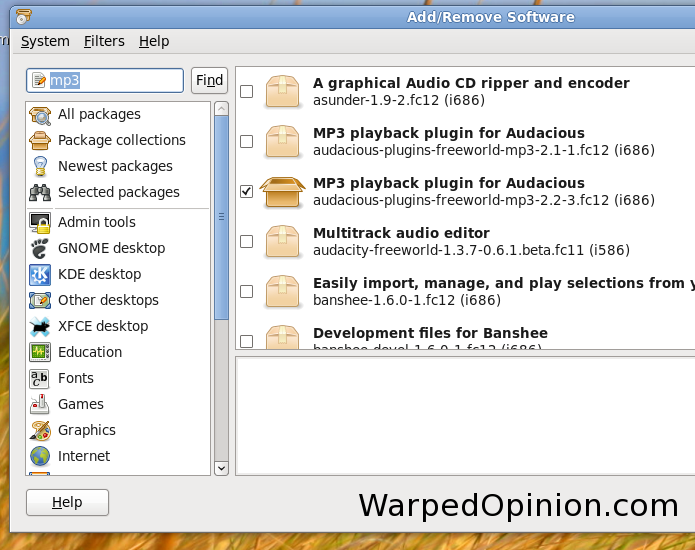Check the audacious-plugins-freeworld-mp3-2.1-1 checkbox
695x550 pixels.
pyautogui.click(x=246, y=142)
